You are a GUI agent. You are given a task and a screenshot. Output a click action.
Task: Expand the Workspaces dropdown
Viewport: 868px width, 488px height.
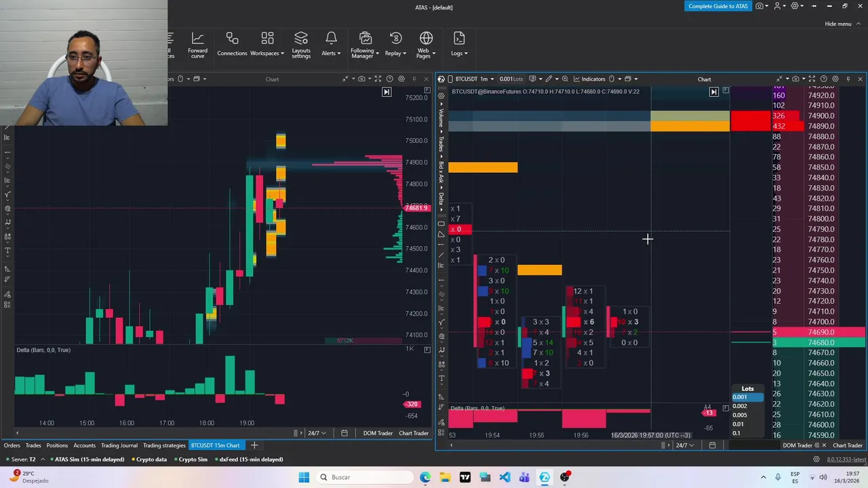pyautogui.click(x=267, y=44)
